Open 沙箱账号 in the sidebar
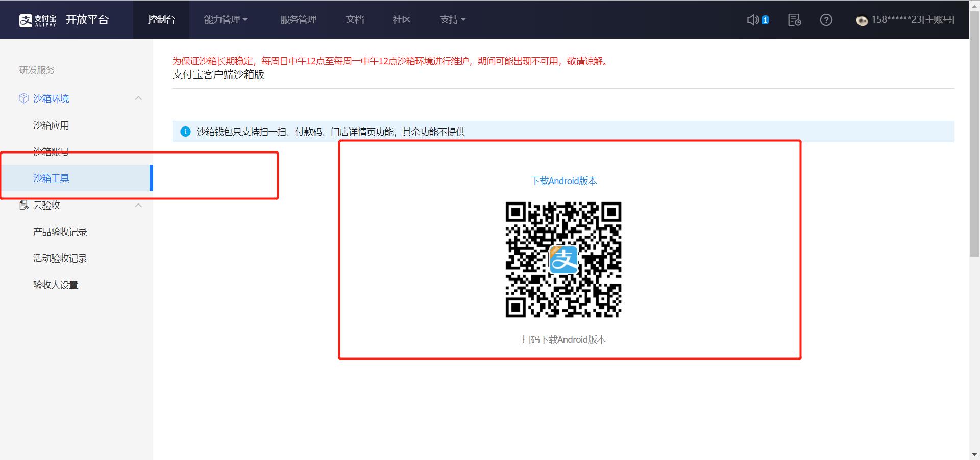The height and width of the screenshot is (460, 980). point(51,151)
